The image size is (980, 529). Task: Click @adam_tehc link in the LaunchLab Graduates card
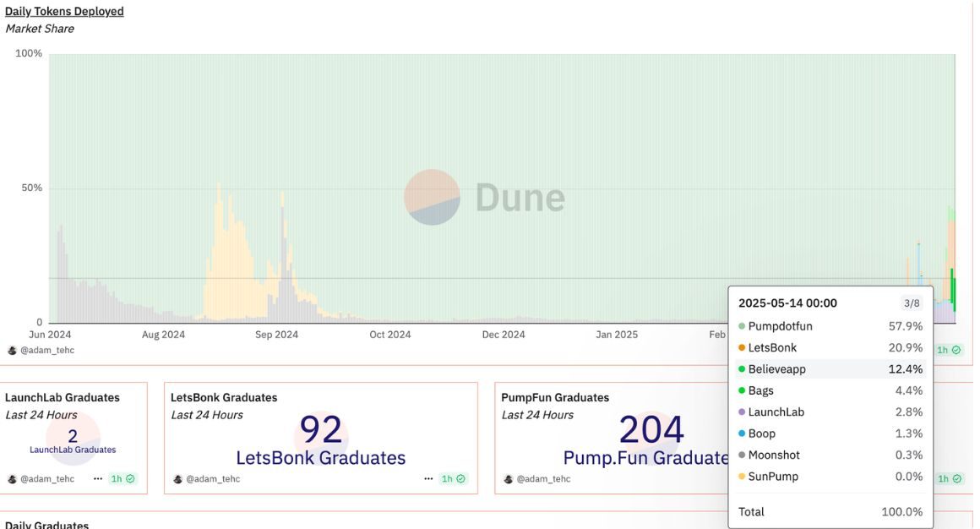pyautogui.click(x=47, y=479)
